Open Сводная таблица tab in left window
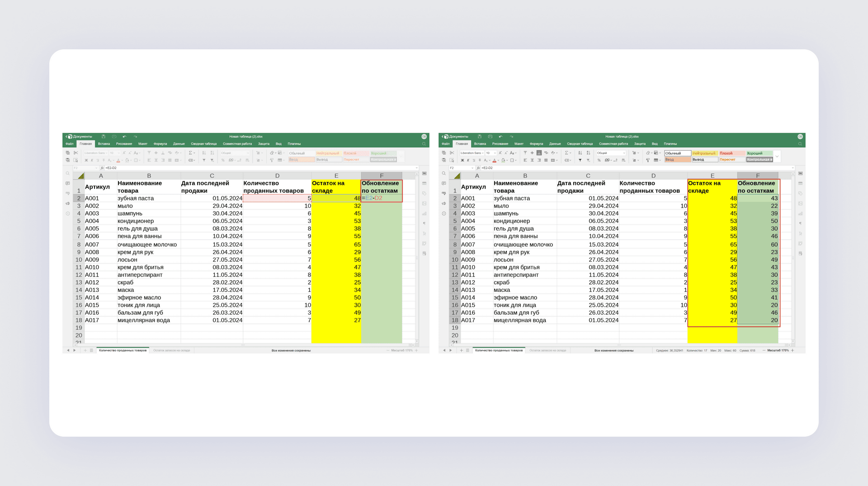 tap(203, 144)
